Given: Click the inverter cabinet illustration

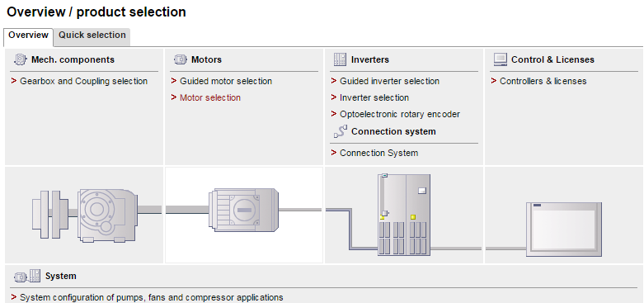Looking at the screenshot, I should pos(404,215).
